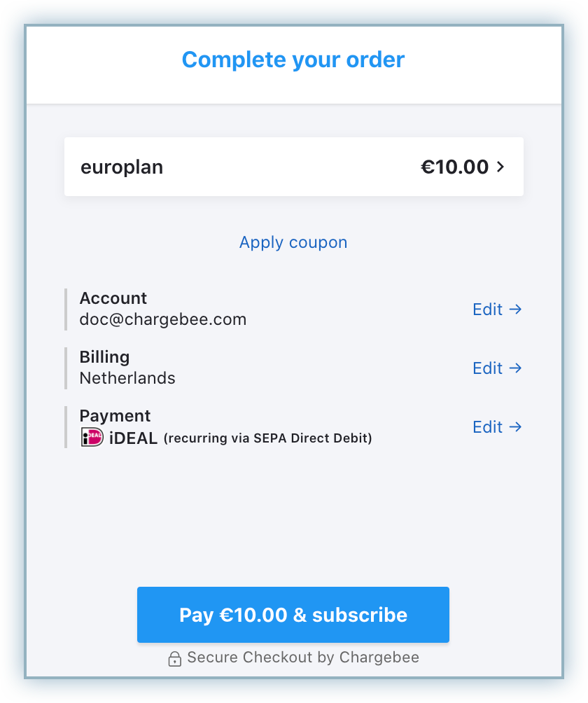Screen dimensions: 588x703
Task: Select the doc@chargebee.com email text
Action: coord(162,319)
